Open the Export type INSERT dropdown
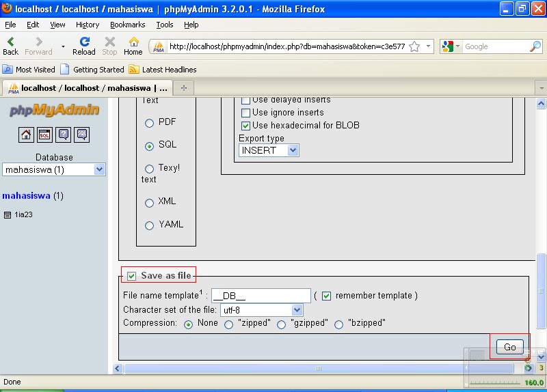Image resolution: width=547 pixels, height=392 pixels. pos(269,150)
